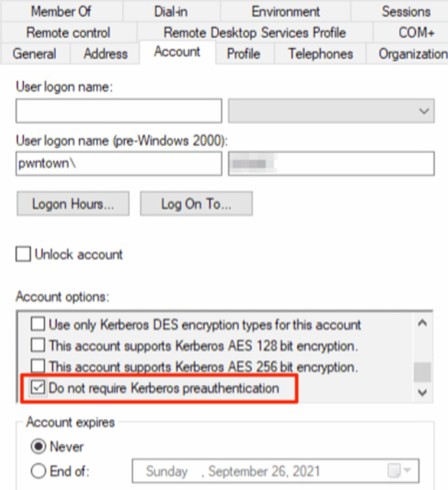Click the Log On To button
The image size is (448, 490).
[196, 204]
